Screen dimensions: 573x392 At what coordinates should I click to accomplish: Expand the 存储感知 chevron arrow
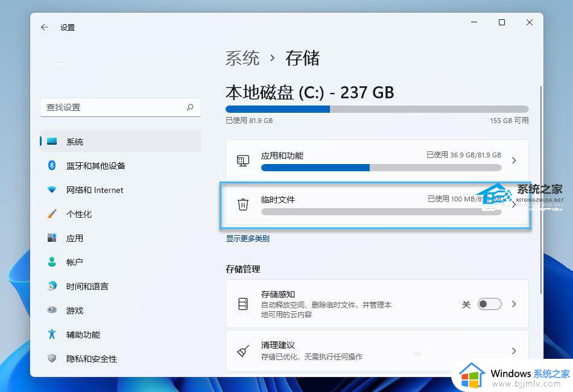click(514, 304)
